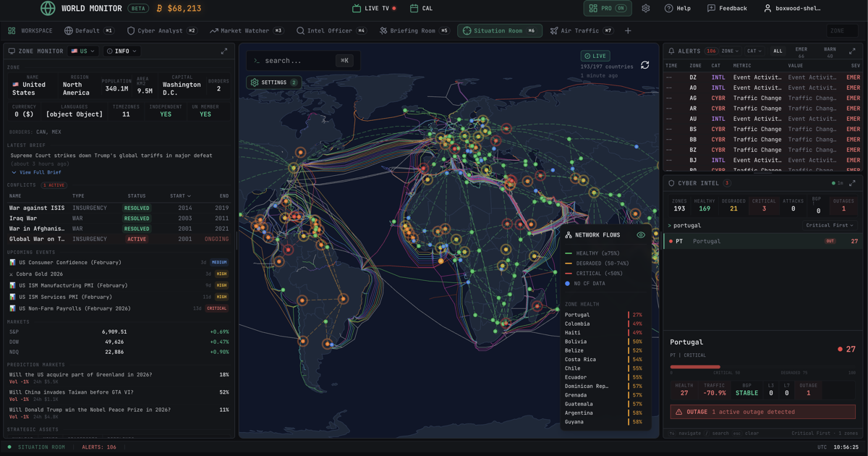Click Portugal's red health progress bar
Viewport: 868px width, 456px height.
coord(694,367)
